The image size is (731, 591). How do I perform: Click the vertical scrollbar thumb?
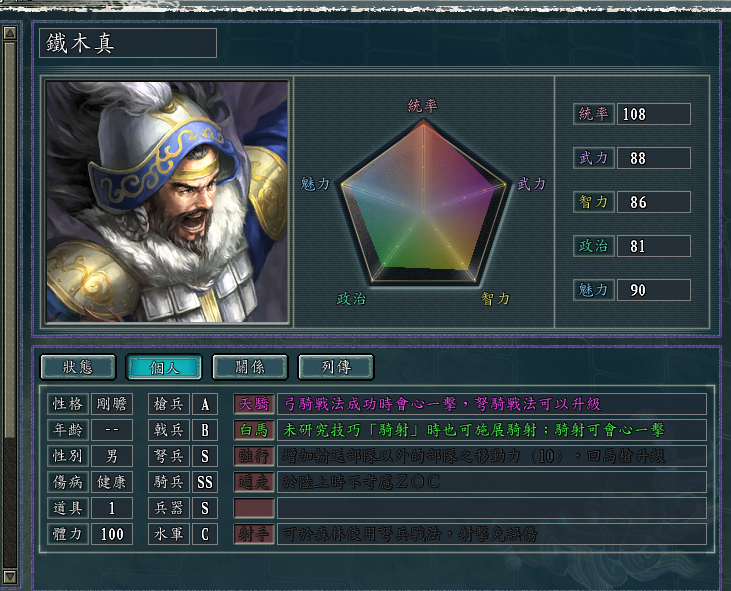tap(10, 240)
